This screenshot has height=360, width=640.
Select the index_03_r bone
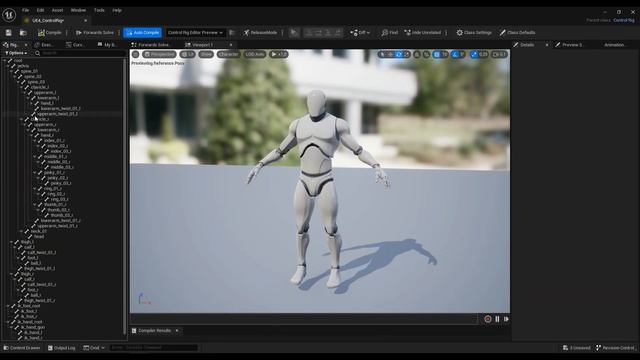click(61, 151)
